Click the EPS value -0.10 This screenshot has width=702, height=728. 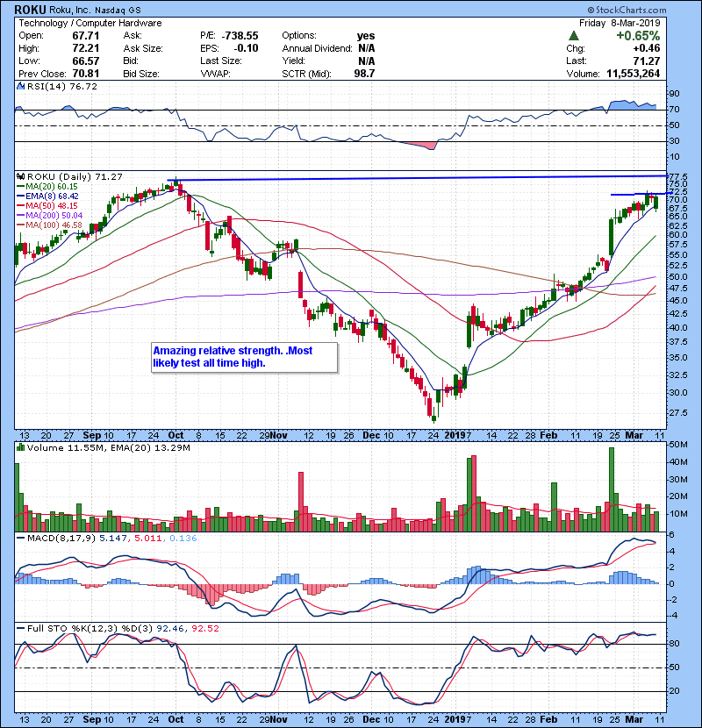pos(246,48)
